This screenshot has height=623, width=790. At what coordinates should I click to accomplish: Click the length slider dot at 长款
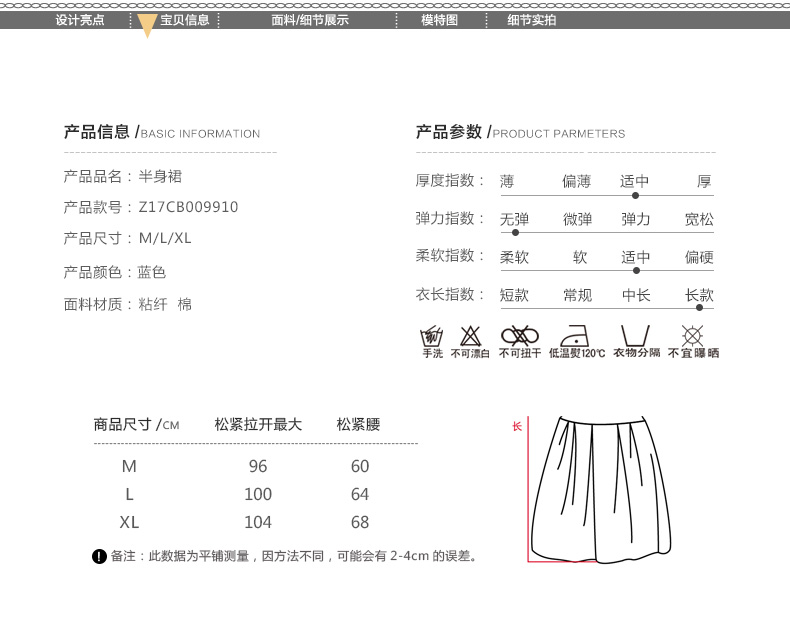(x=699, y=308)
